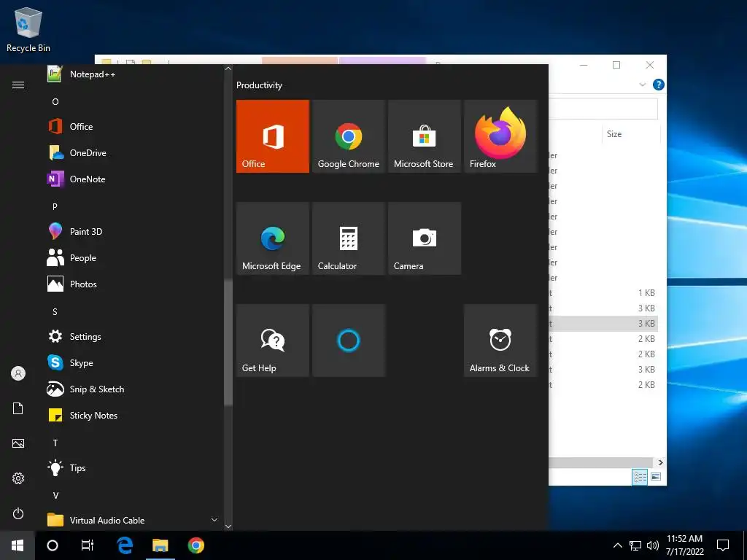Expand the ribbon chevron in File Explorer
The height and width of the screenshot is (560, 747).
click(642, 85)
